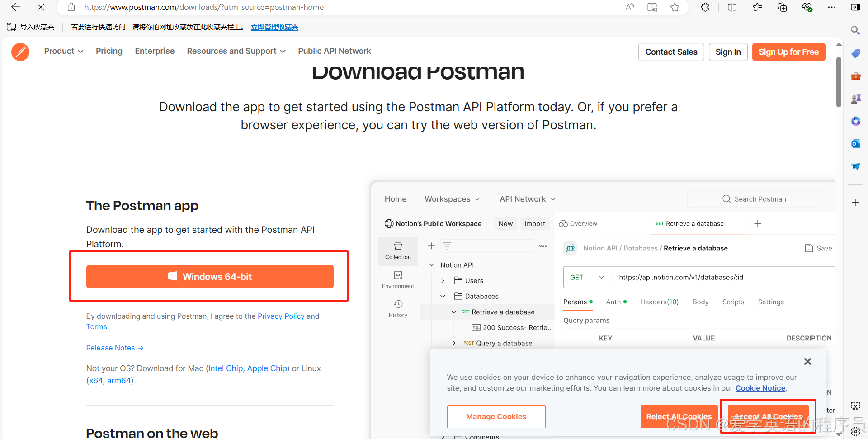868x439 pixels.
Task: Download Postman for Windows 64-bit
Action: [210, 277]
